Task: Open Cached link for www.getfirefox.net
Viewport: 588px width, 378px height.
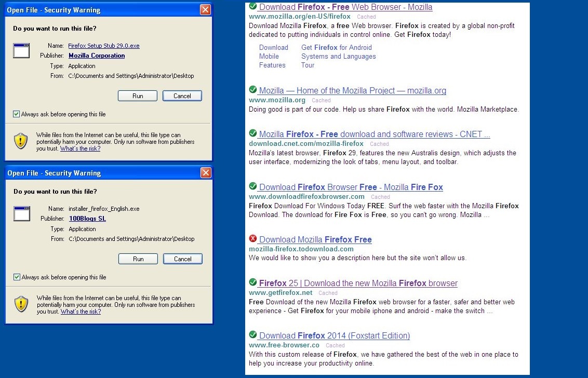Action: (328, 292)
